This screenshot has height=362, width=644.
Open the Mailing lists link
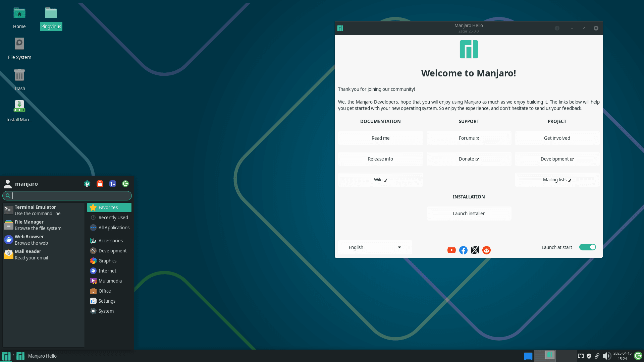[x=557, y=180]
